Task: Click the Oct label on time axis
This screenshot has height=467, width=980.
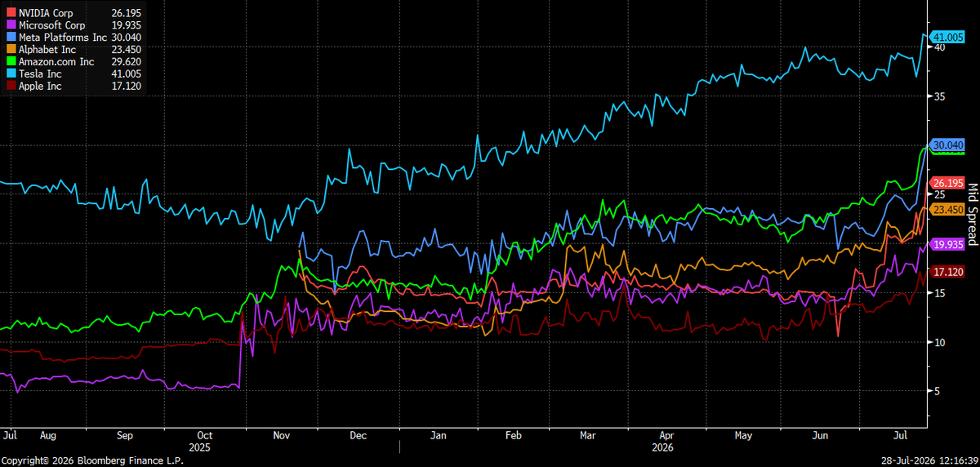Action: pyautogui.click(x=206, y=436)
